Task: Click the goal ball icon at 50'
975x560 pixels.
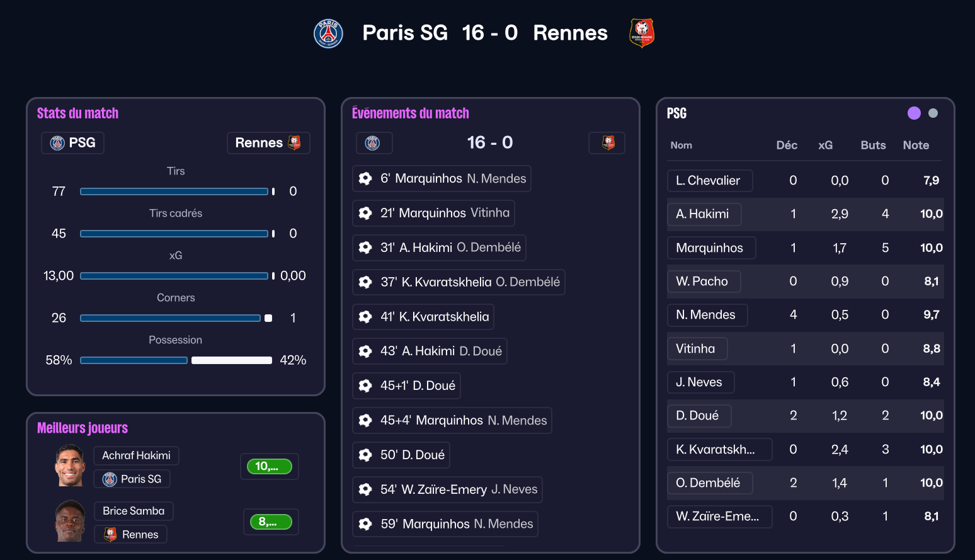Action: pos(365,455)
